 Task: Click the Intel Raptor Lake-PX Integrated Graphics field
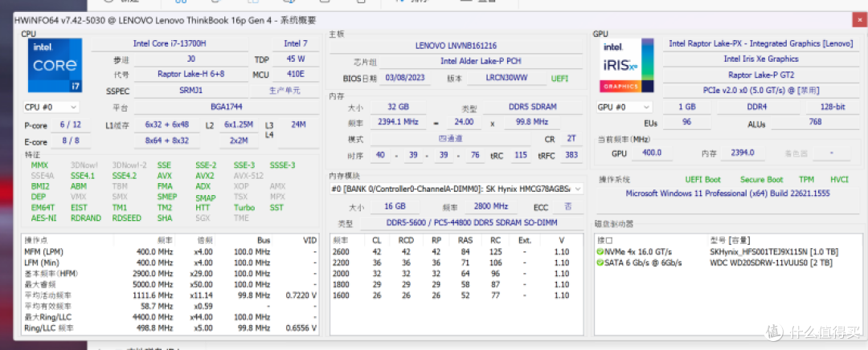tap(761, 43)
